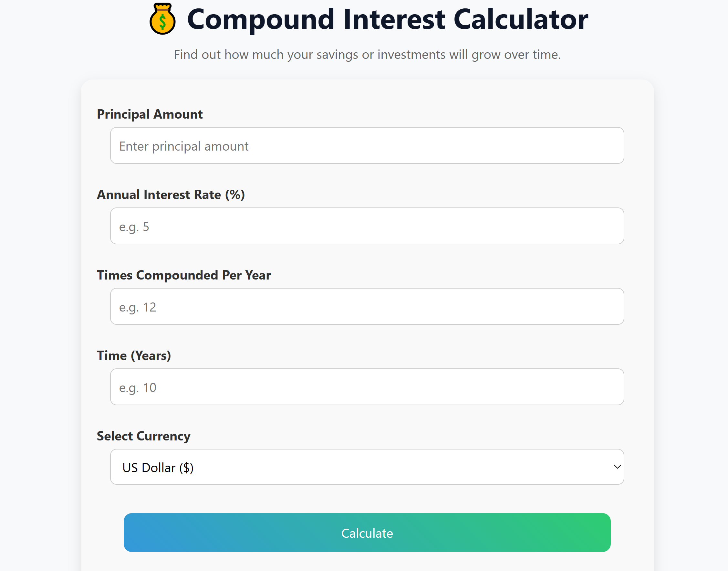The width and height of the screenshot is (728, 571).
Task: Click the 'Compound Interest Calculator' heading
Action: point(388,19)
